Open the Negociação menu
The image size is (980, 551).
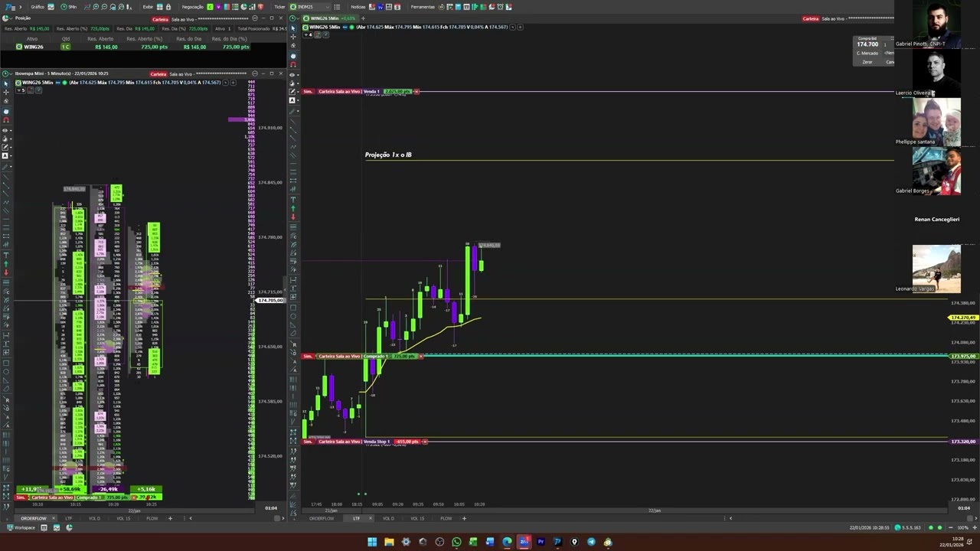(192, 7)
